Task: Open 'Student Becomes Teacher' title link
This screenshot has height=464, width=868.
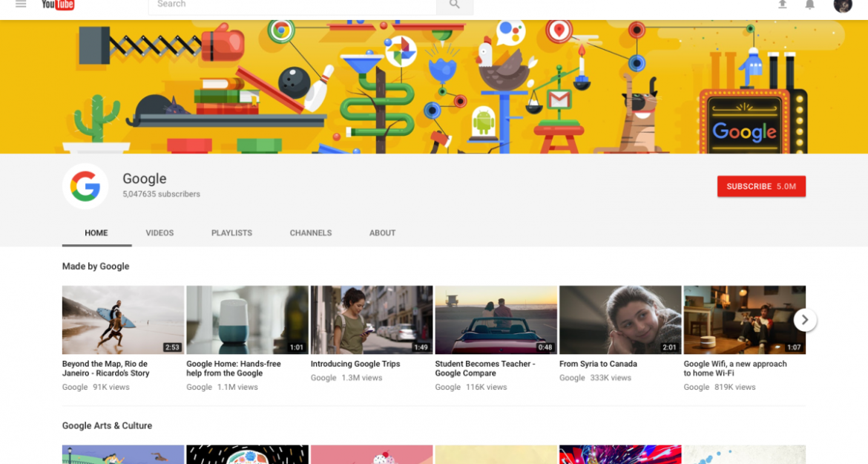Action: tap(485, 369)
